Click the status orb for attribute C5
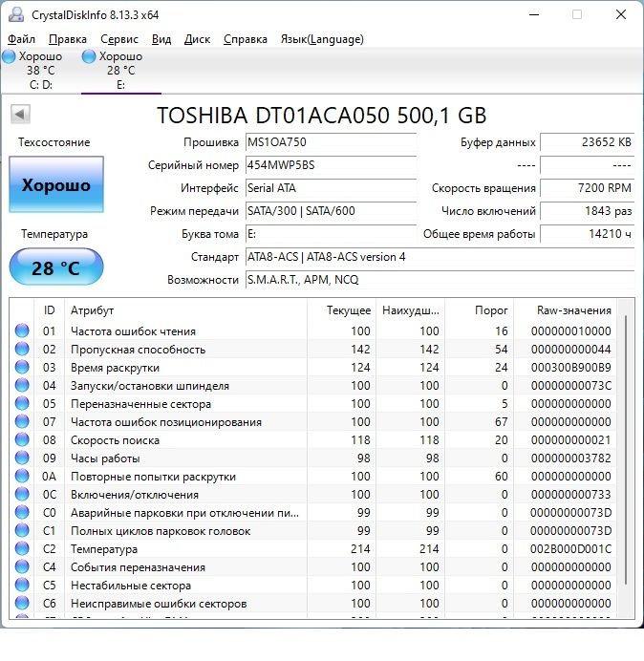644x661 pixels. coord(22,586)
